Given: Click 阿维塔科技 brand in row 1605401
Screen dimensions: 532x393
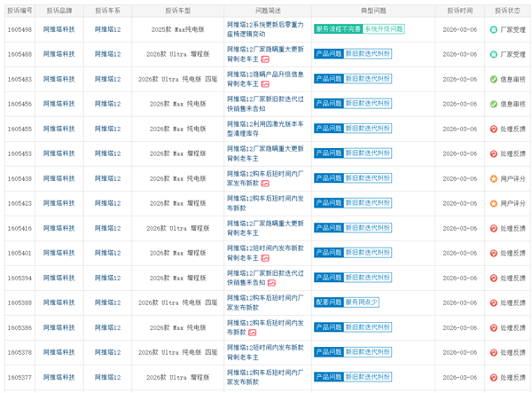Looking at the screenshot, I should (59, 253).
